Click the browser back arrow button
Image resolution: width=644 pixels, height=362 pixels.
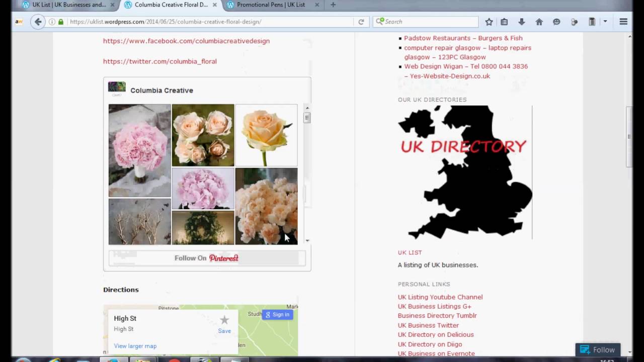coord(38,22)
